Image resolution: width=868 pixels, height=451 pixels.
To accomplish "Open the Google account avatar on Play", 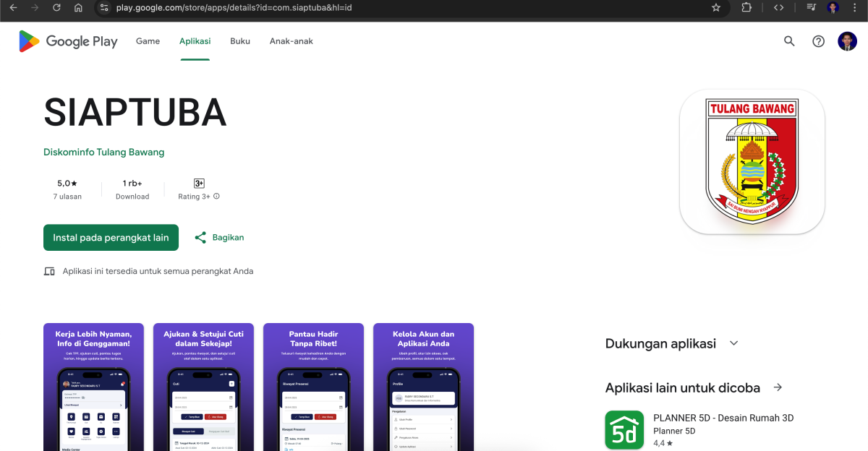I will [847, 41].
